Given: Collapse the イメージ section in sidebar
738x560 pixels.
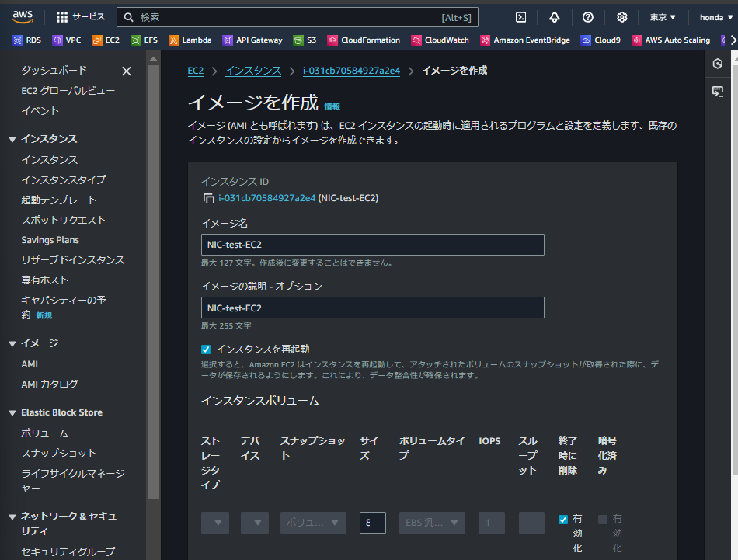Looking at the screenshot, I should click(12, 343).
